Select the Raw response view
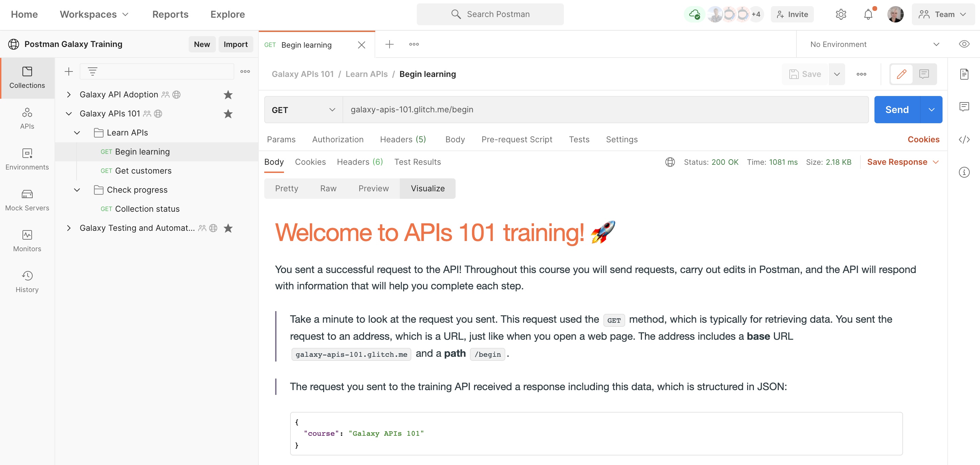 tap(328, 189)
